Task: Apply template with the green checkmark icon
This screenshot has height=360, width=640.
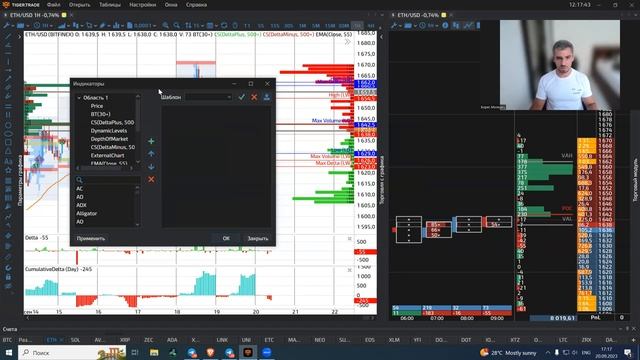Action: (x=242, y=97)
